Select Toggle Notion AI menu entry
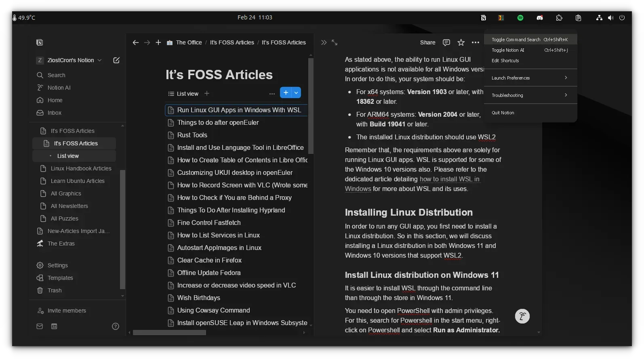This screenshot has width=644, height=359. [530, 50]
